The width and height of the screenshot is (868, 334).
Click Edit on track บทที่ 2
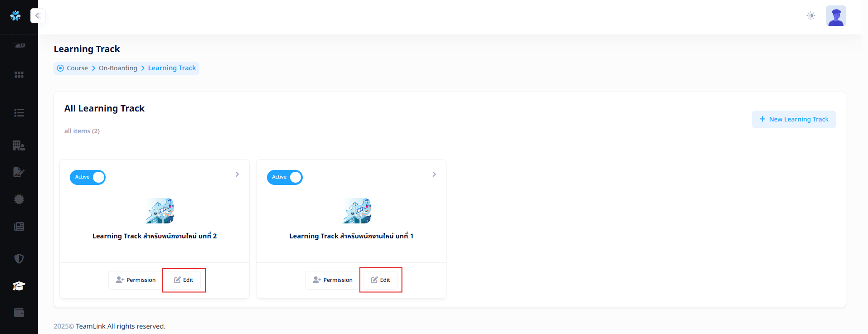click(x=184, y=280)
